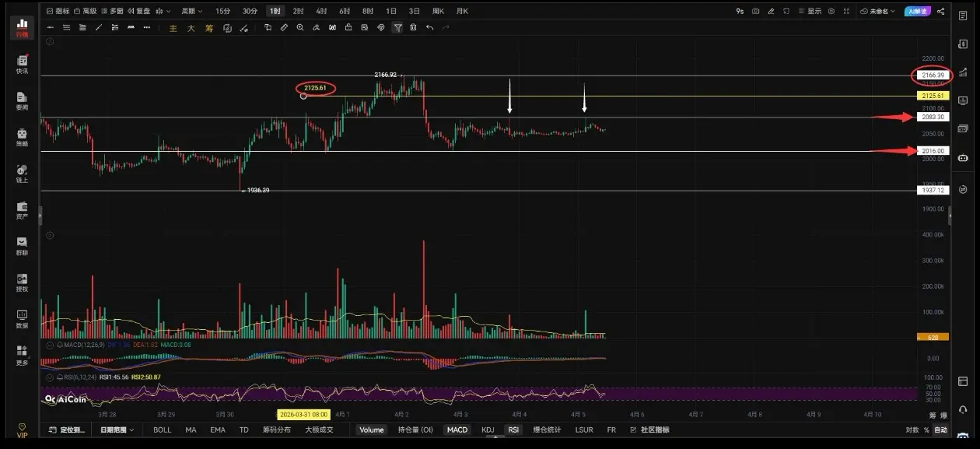
Task: Click the undo arrow icon
Action: [430, 27]
